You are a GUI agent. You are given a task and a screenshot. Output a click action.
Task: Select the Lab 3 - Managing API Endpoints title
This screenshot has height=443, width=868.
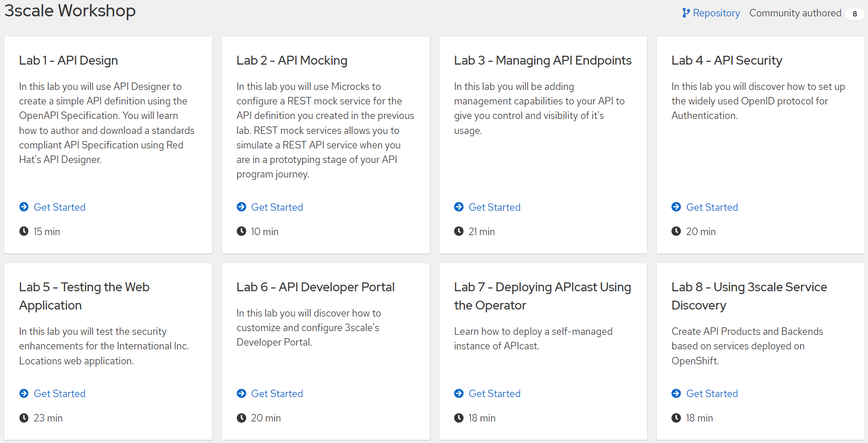click(x=543, y=60)
